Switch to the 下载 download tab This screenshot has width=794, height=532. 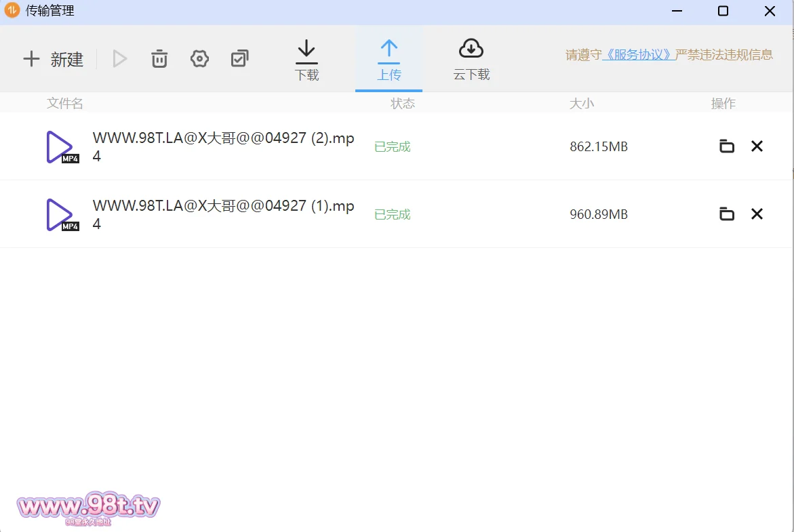306,60
